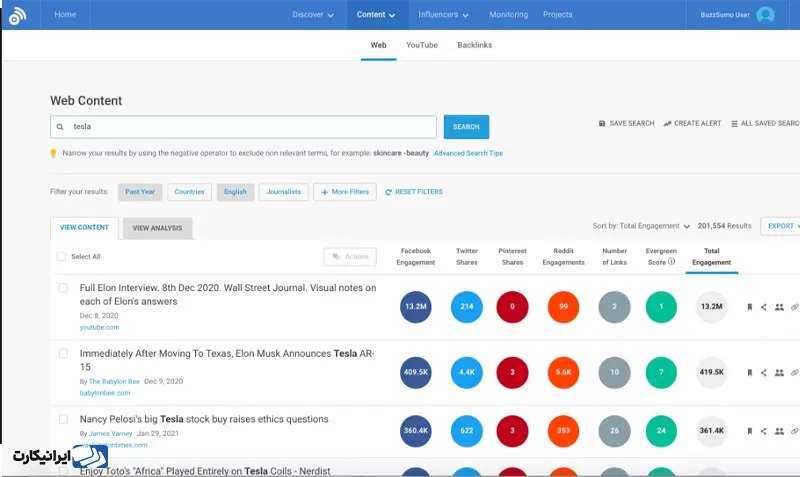
Task: Switch to the Backlinks tab
Action: point(474,45)
